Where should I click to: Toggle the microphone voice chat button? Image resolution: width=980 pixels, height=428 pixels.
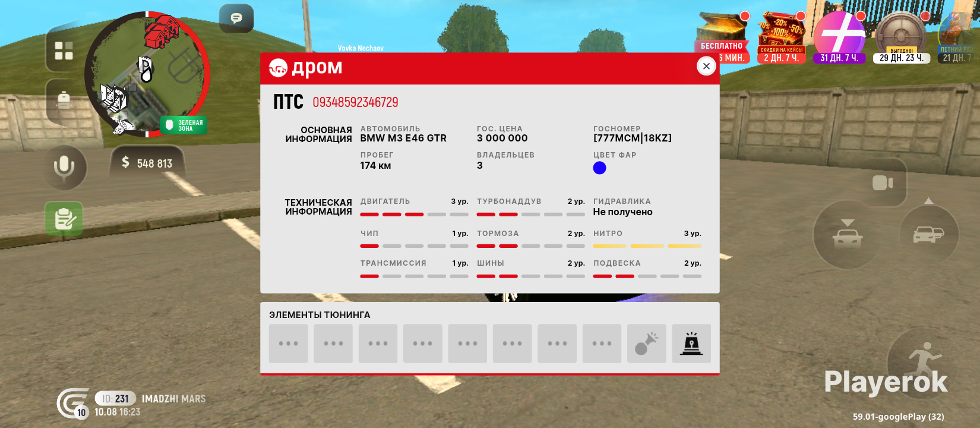64,167
